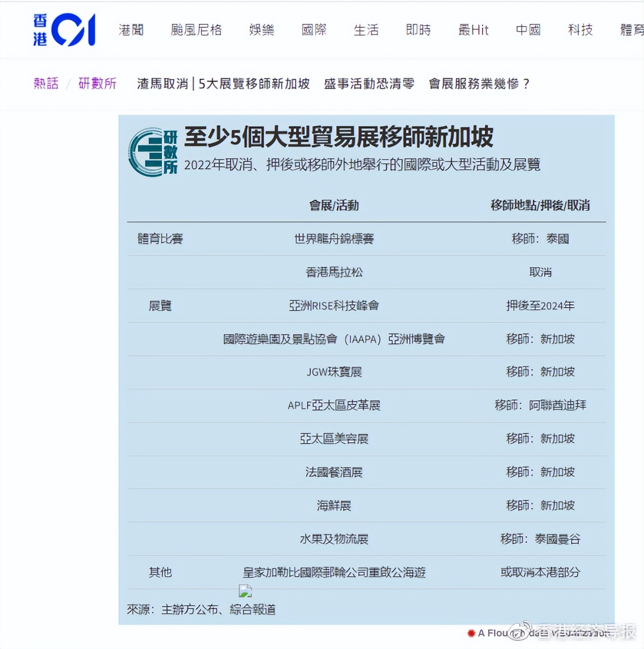
Task: Open the 熱話 breadcrumb link
Action: click(46, 83)
